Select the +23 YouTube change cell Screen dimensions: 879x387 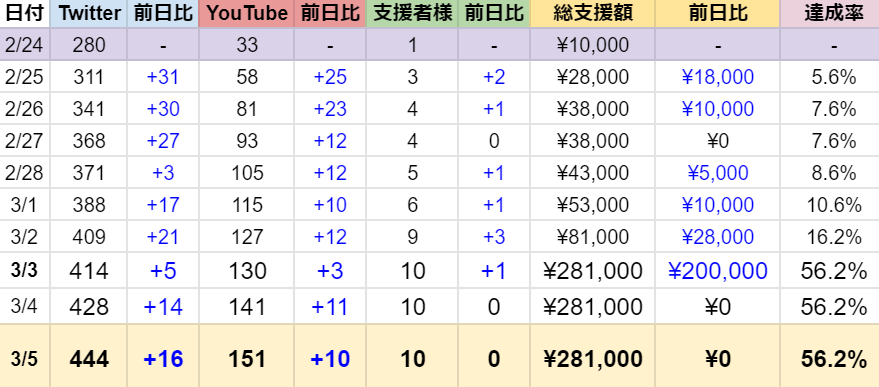pos(330,108)
